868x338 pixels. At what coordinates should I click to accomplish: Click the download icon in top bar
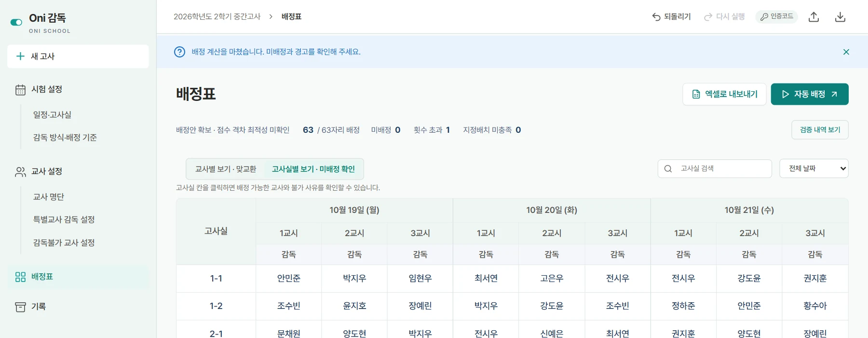[840, 17]
